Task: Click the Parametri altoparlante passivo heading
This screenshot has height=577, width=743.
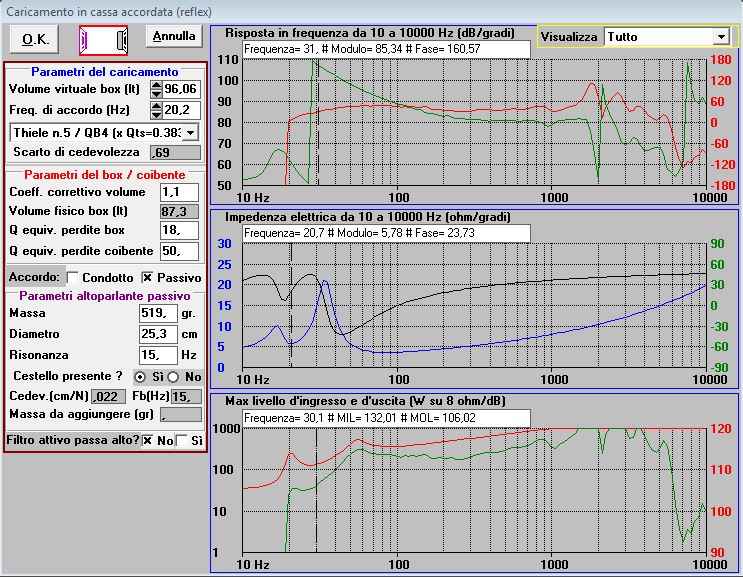Action: tap(105, 296)
